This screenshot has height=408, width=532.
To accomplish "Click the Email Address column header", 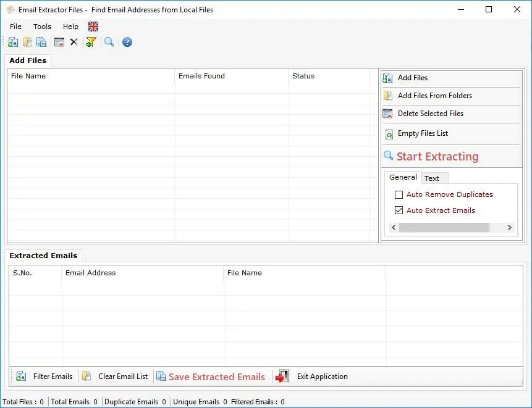I will coord(143,273).
